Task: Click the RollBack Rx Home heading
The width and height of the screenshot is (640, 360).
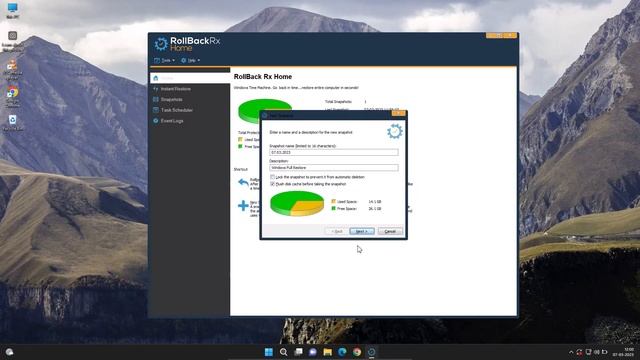Action: (x=263, y=77)
